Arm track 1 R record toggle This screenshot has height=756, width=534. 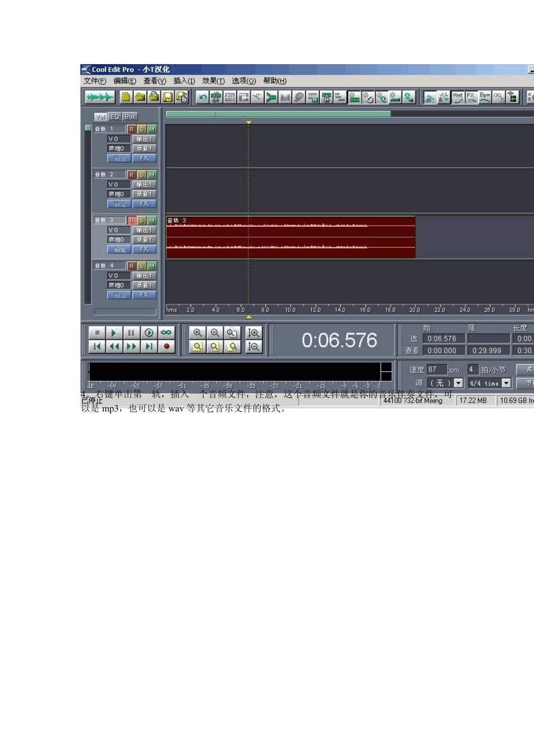point(132,129)
